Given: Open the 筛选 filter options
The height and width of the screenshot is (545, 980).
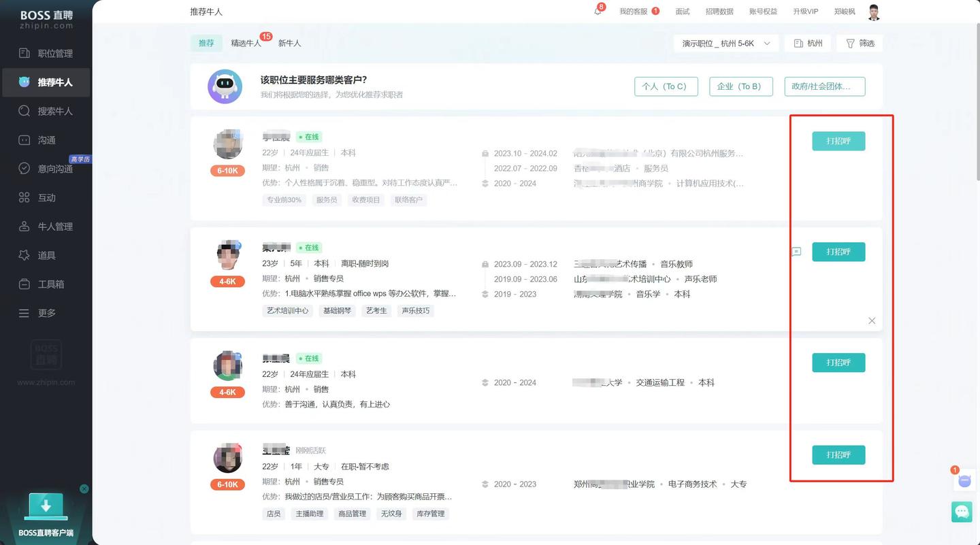Looking at the screenshot, I should [860, 43].
